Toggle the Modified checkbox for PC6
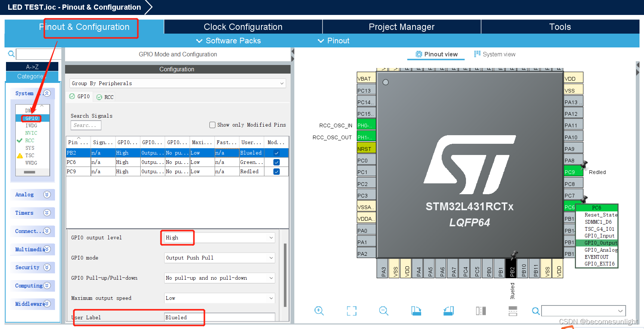644x329 pixels. 276,162
